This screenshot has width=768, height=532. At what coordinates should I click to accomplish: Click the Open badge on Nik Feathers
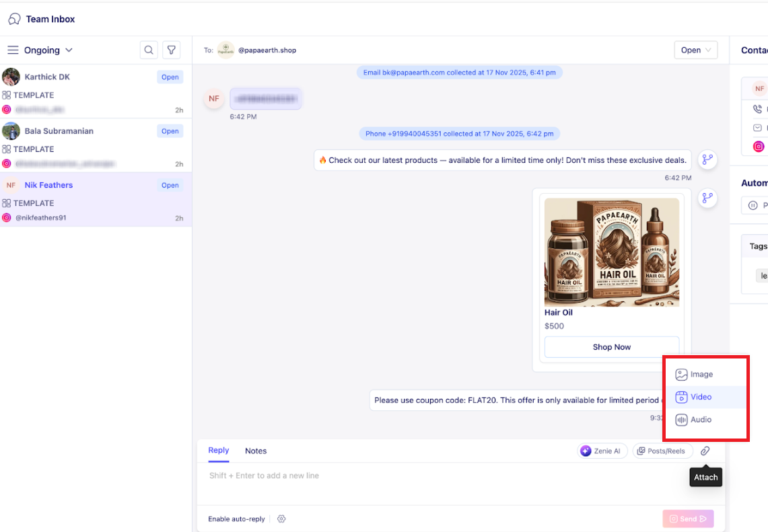pos(170,185)
